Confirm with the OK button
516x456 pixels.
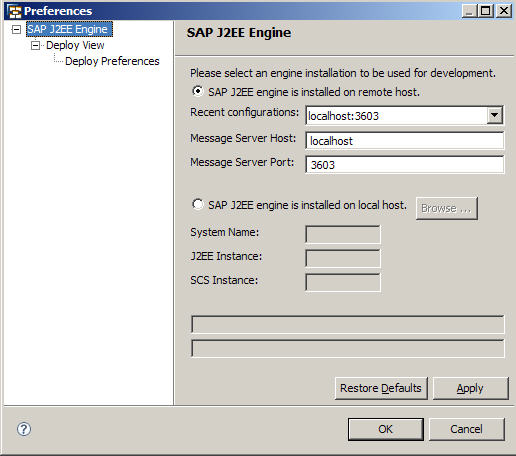pos(386,429)
